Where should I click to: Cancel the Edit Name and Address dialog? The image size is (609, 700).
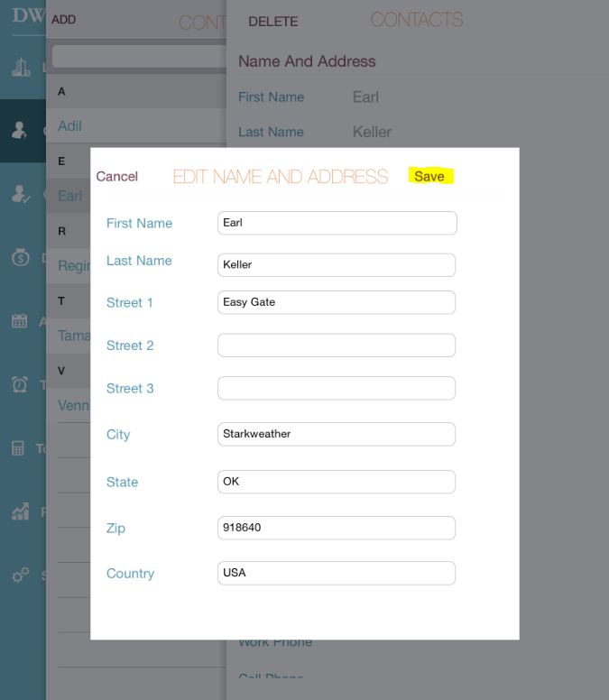pos(117,176)
